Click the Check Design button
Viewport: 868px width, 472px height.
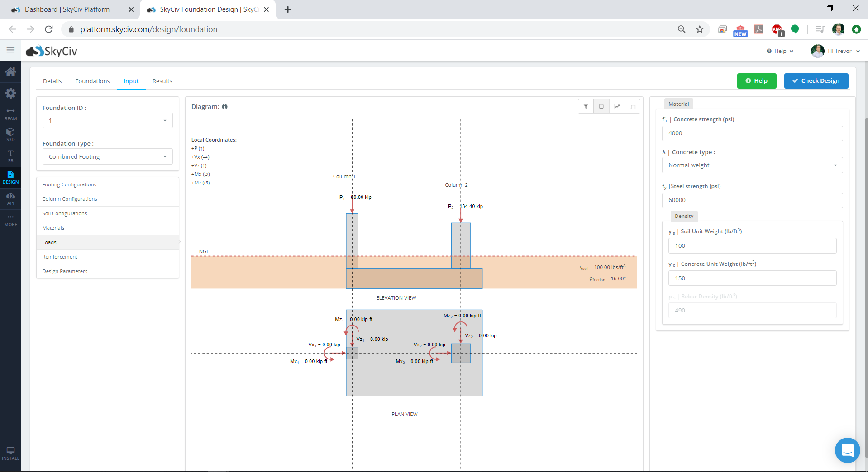(816, 81)
